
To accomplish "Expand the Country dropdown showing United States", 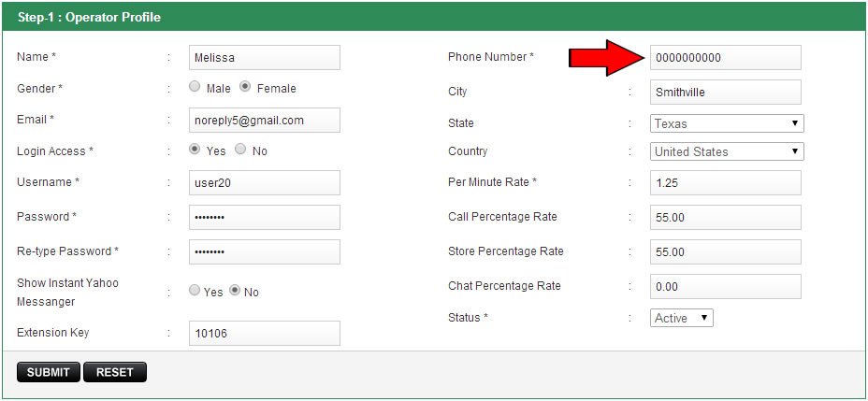I will click(x=727, y=151).
